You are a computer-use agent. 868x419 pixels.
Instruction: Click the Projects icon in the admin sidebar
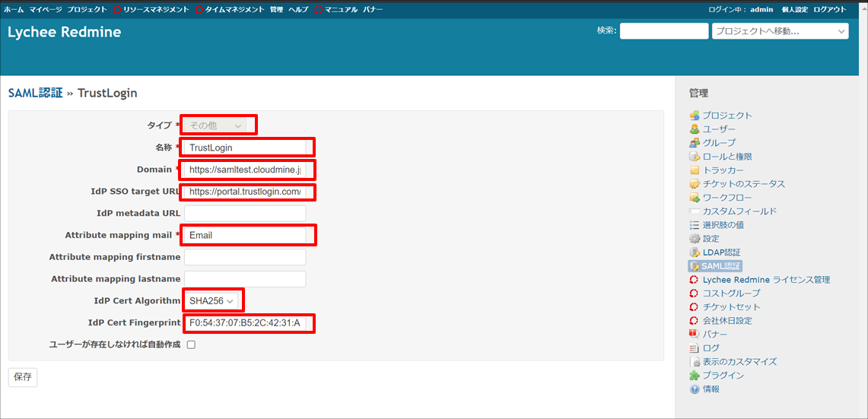[695, 116]
